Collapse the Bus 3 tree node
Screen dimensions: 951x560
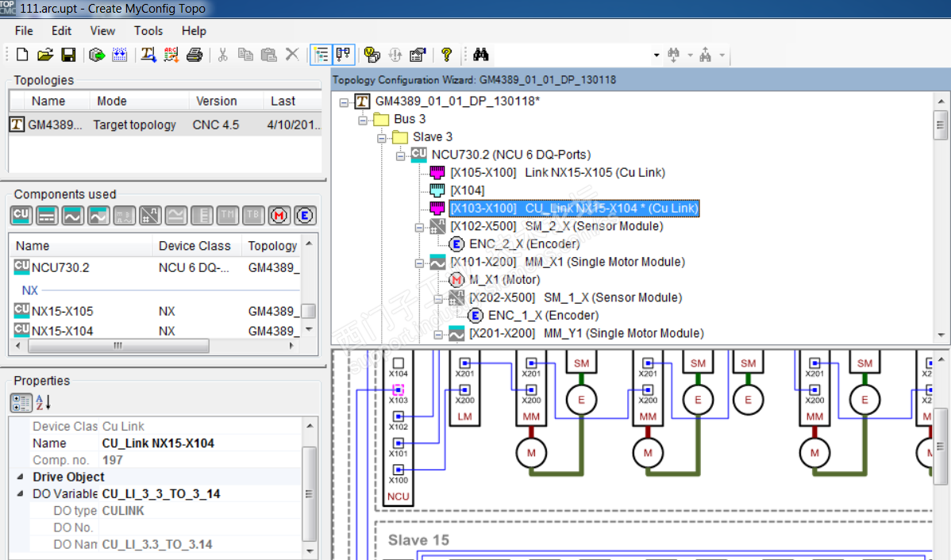point(363,119)
